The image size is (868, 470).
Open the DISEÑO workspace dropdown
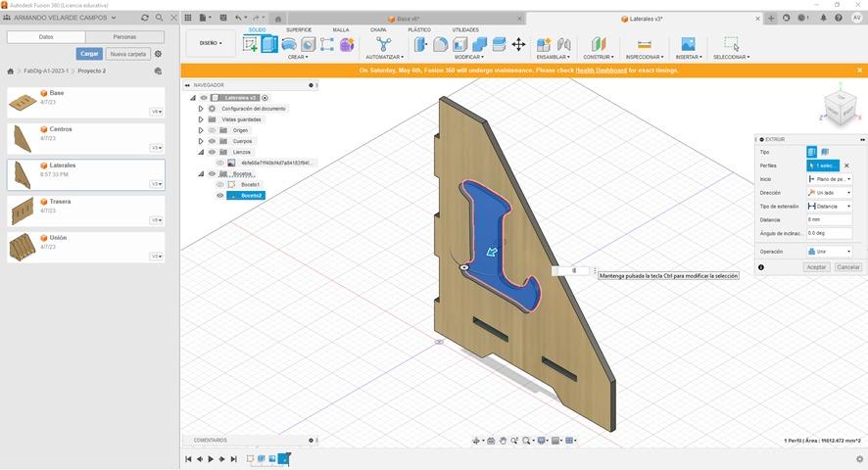click(x=211, y=43)
